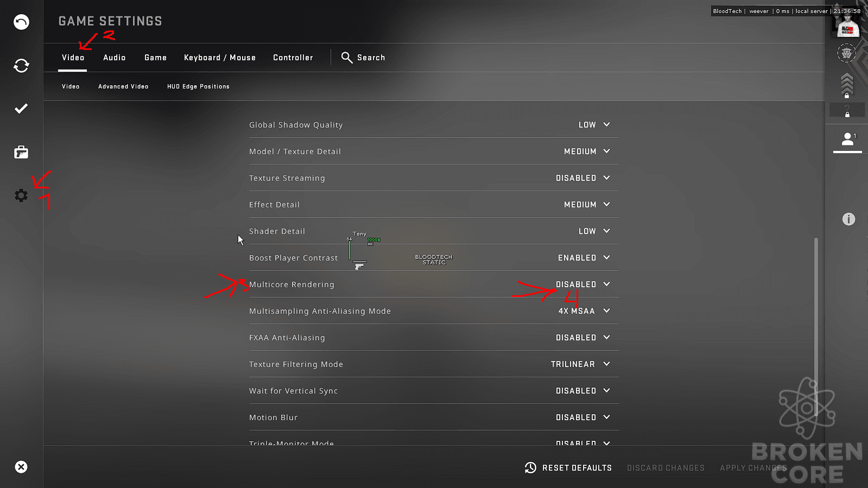Open the friends list person icon

(847, 140)
